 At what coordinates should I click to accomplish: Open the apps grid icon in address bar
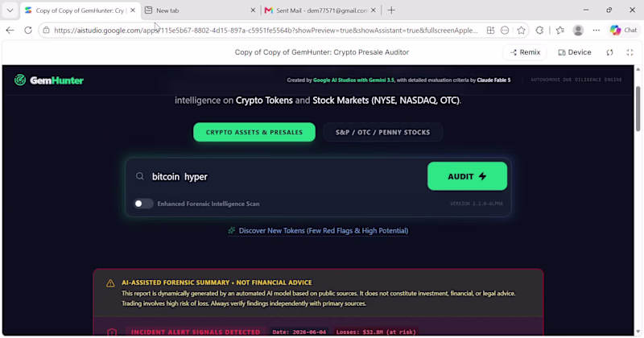tap(490, 30)
